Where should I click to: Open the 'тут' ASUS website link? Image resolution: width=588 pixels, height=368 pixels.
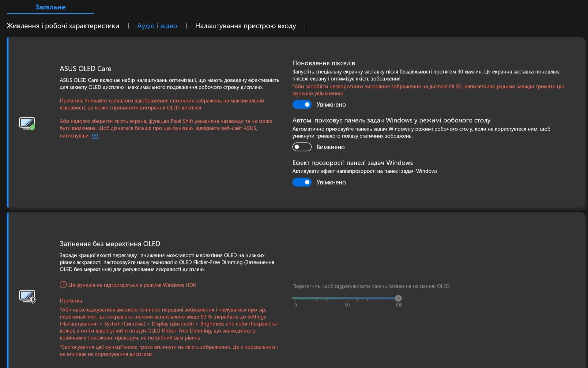tap(95, 135)
